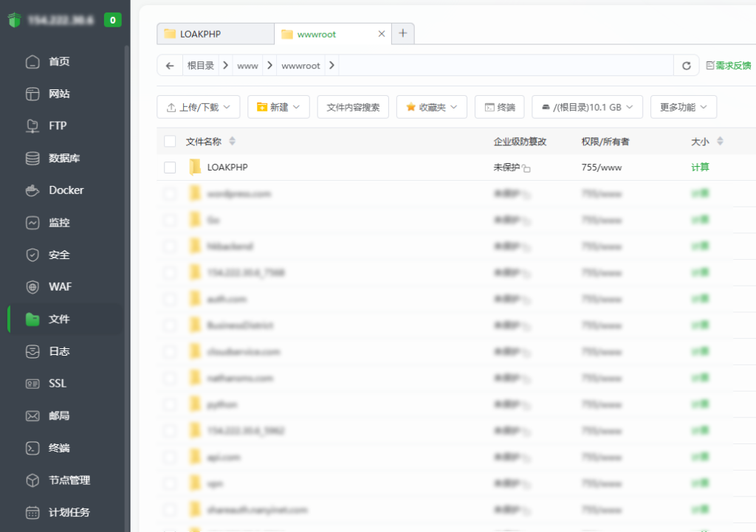Viewport: 756px width, 532px height.
Task: Open the WAF globe shield icon
Action: [32, 287]
